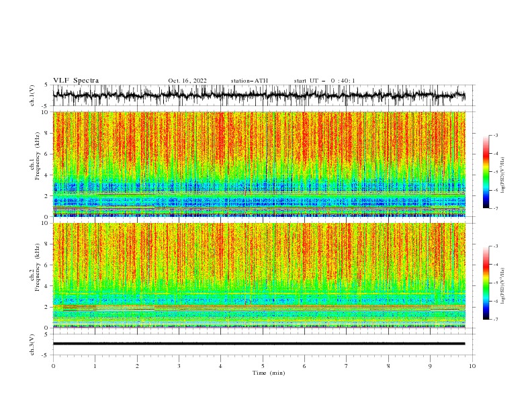
Task: Click the ch.1 waveform trace panel
Action: tap(263, 95)
